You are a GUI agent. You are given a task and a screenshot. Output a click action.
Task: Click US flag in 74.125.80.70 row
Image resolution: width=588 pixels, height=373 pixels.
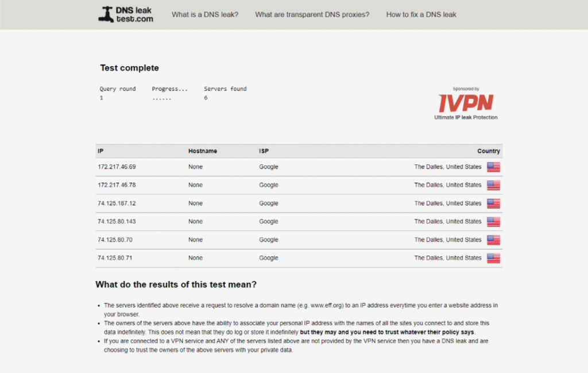493,240
